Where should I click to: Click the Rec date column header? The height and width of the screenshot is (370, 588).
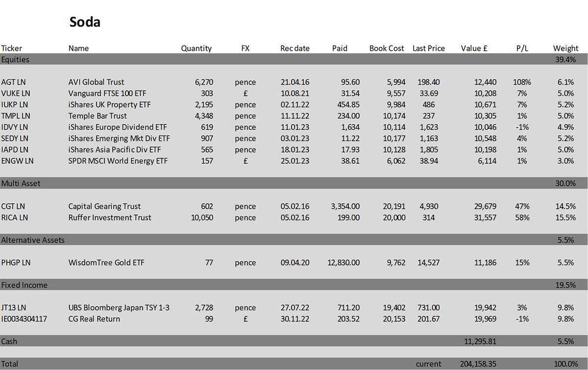[295, 48]
